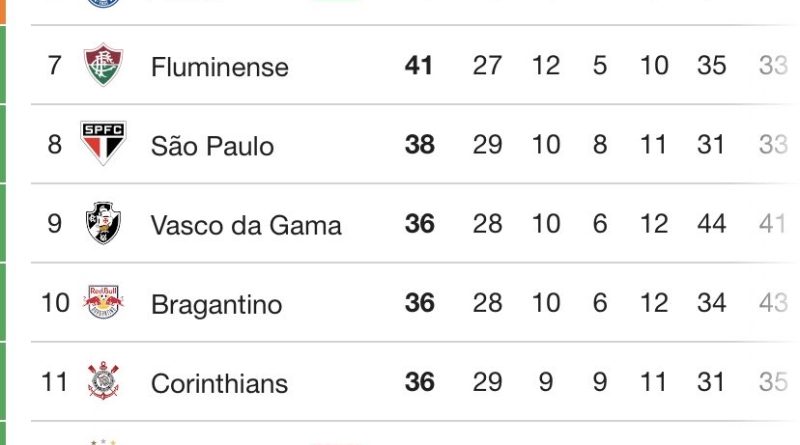800x445 pixels.
Task: Click Vasco da Gama's 44 goals value
Action: click(x=711, y=224)
